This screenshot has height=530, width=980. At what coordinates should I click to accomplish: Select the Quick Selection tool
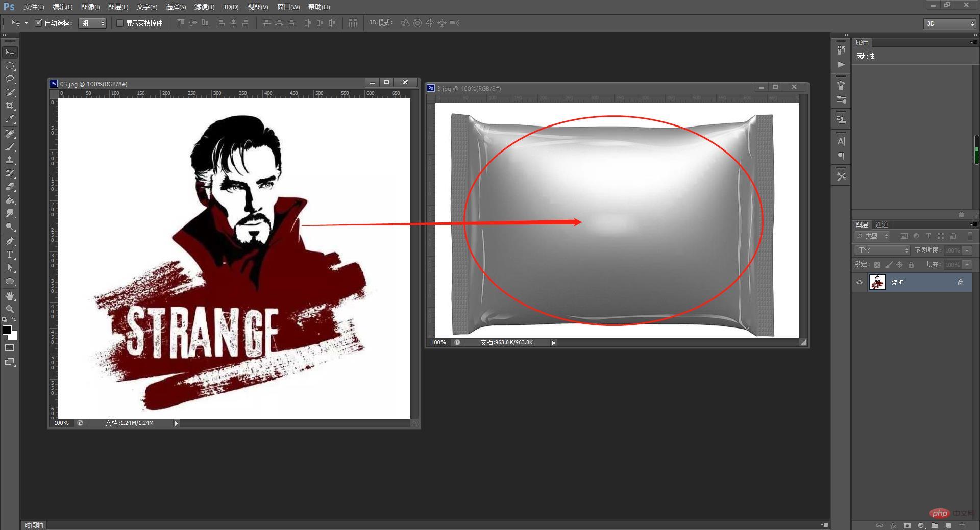pos(10,92)
